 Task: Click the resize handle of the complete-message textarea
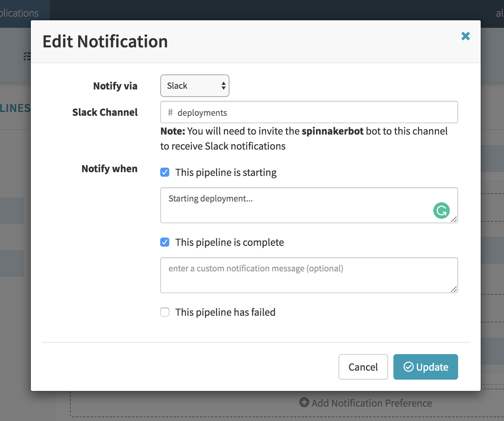tap(454, 289)
